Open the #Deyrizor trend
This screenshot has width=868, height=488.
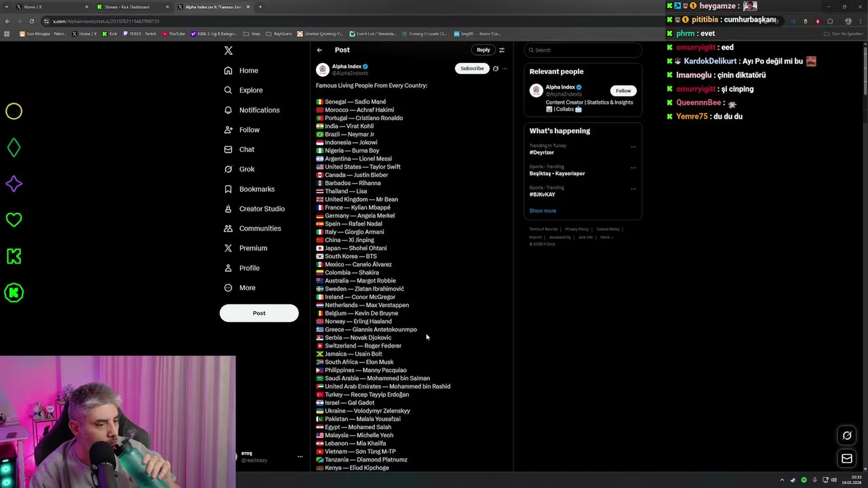click(542, 152)
